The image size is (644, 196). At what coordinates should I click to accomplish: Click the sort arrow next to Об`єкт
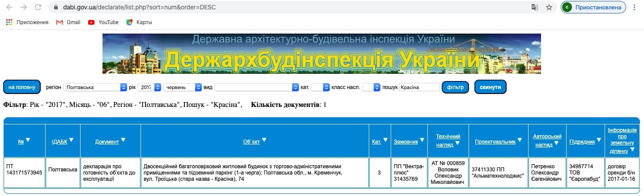pyautogui.click(x=264, y=141)
